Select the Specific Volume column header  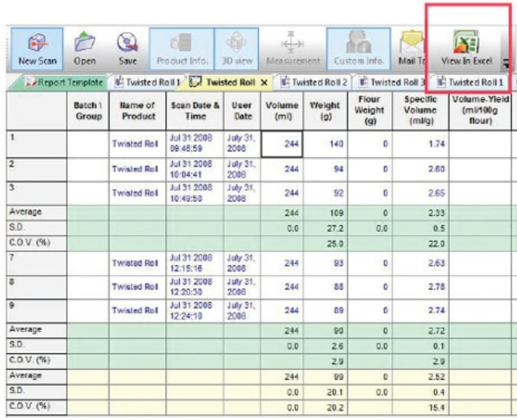point(420,110)
